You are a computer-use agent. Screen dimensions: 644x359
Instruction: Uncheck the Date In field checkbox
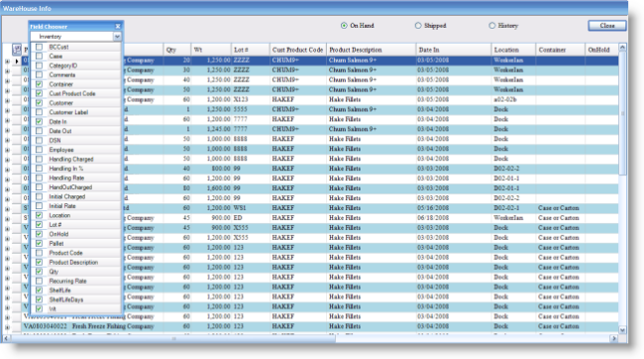39,122
